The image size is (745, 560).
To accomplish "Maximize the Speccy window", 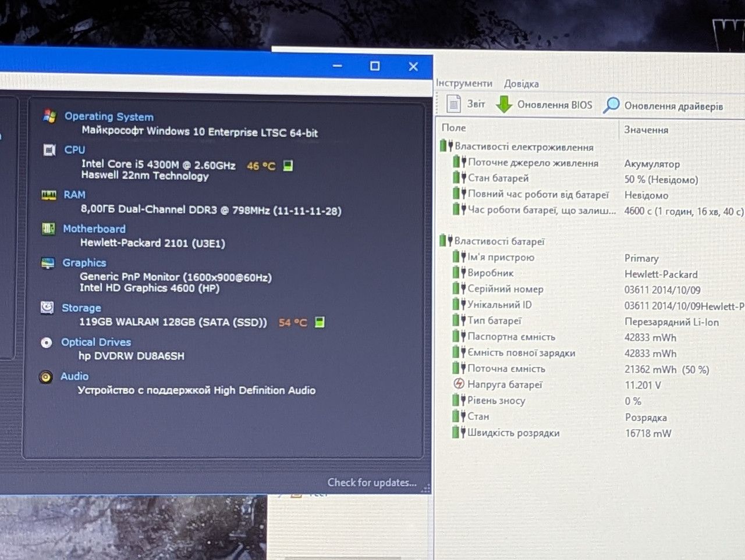I will point(375,66).
